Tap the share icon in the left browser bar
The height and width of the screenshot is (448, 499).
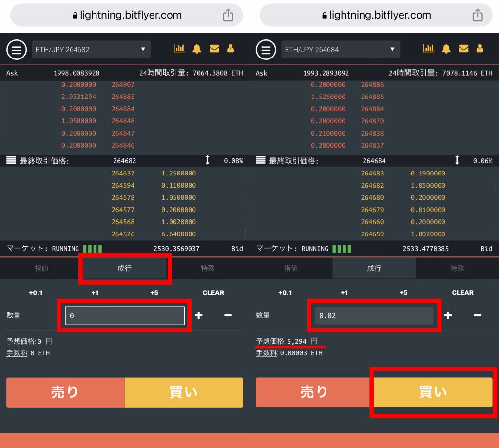228,15
